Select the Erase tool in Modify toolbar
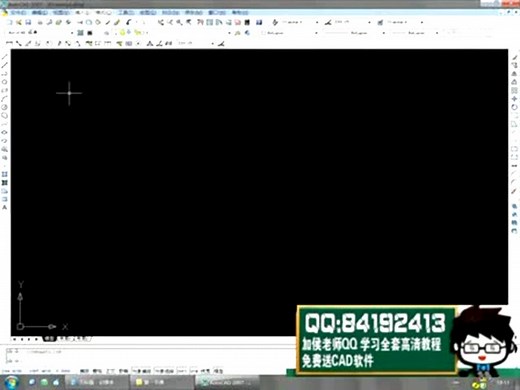The image size is (520, 390). (515, 57)
